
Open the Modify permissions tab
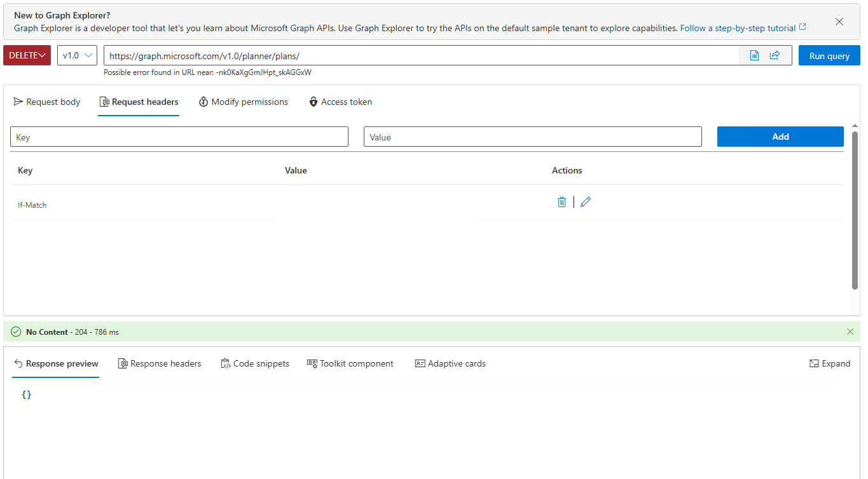(x=244, y=102)
